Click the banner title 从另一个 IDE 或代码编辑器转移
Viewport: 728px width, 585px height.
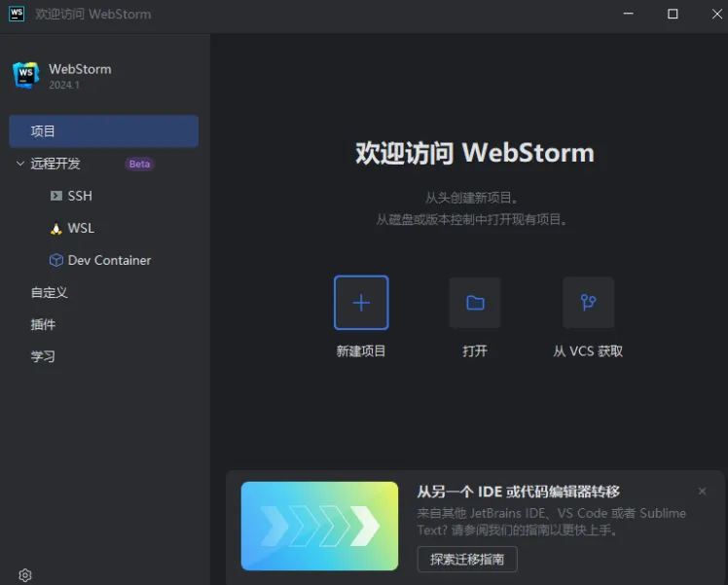[x=518, y=492]
